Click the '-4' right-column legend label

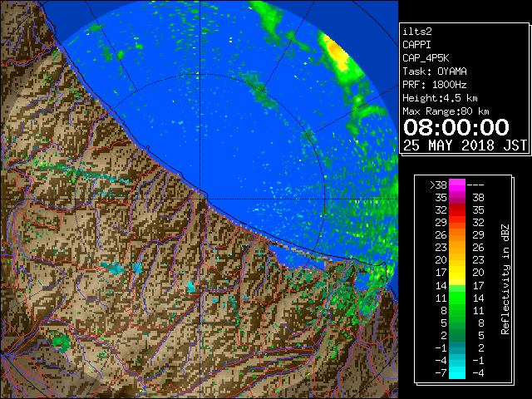pos(478,372)
